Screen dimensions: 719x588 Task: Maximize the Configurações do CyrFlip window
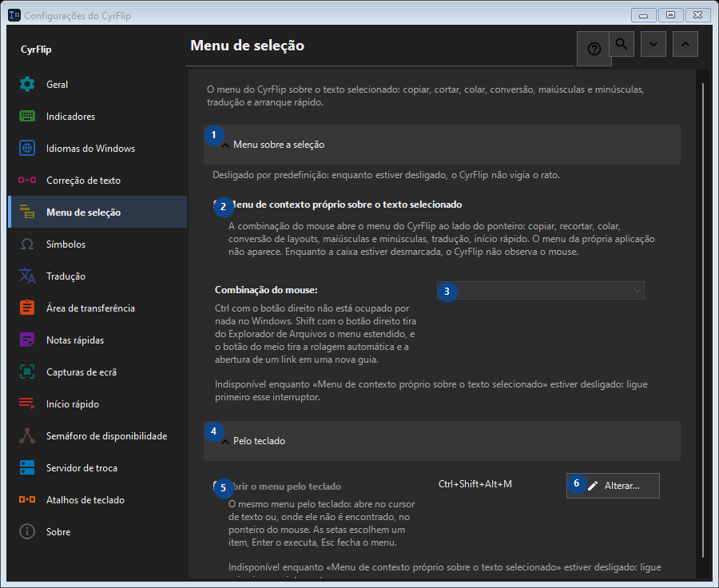coord(670,15)
